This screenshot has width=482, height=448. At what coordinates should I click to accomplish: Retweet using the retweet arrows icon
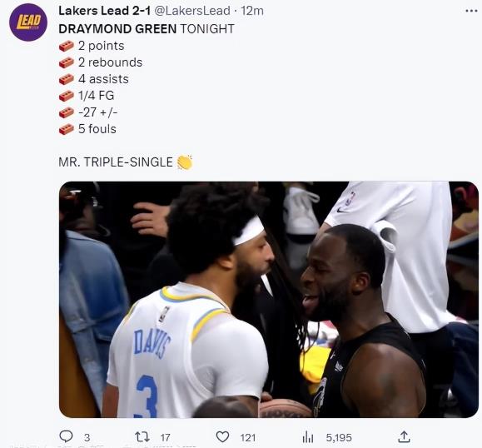pos(142,436)
